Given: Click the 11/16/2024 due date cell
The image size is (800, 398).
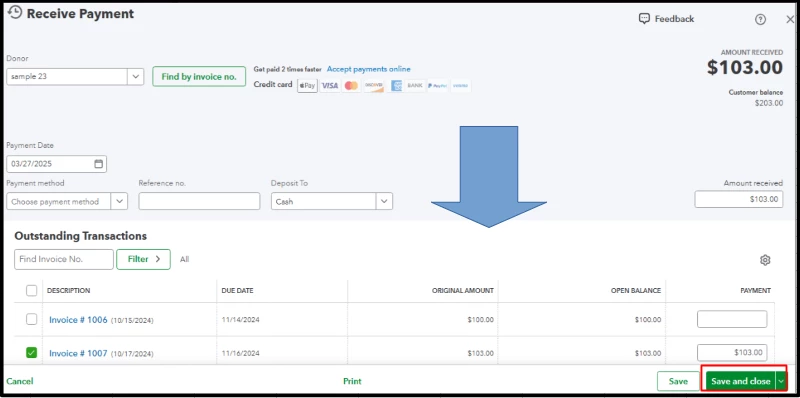Looking at the screenshot, I should point(240,353).
